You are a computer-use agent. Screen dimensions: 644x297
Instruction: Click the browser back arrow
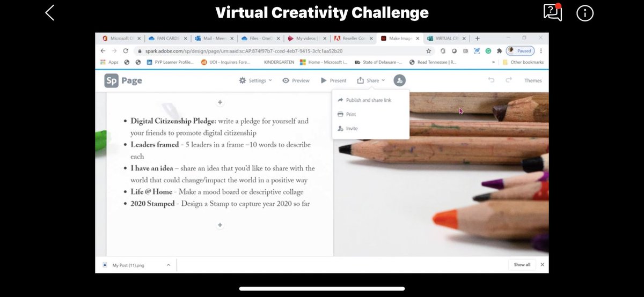(103, 51)
